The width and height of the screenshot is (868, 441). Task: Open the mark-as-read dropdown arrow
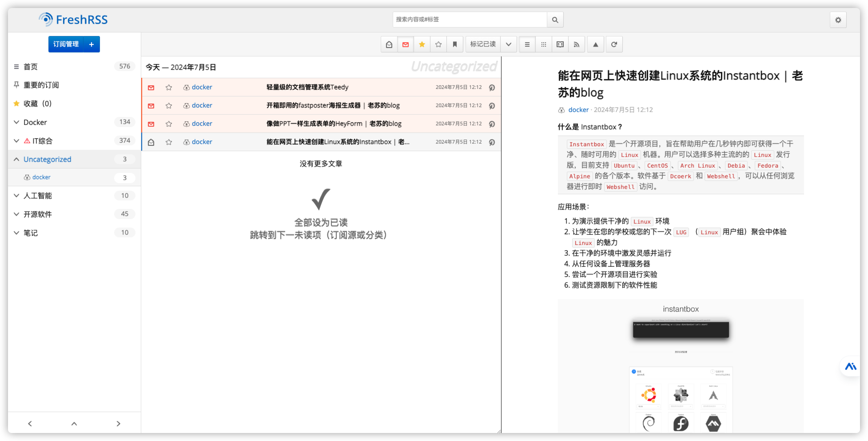point(508,44)
